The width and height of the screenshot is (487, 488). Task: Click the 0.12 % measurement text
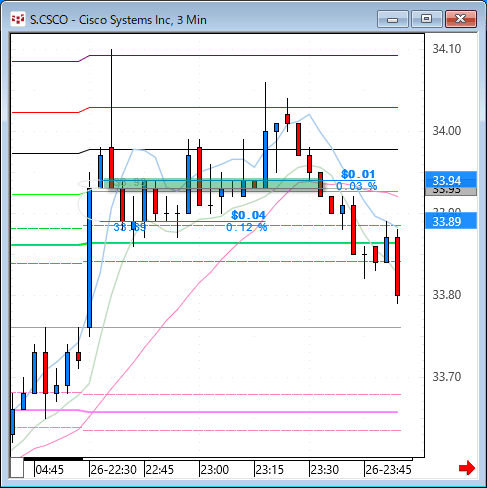(x=247, y=227)
